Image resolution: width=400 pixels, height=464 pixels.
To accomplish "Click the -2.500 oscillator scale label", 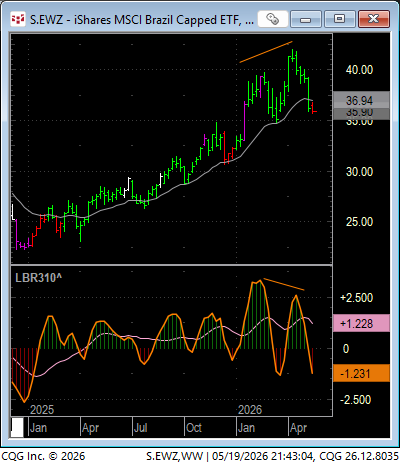I will tap(355, 400).
